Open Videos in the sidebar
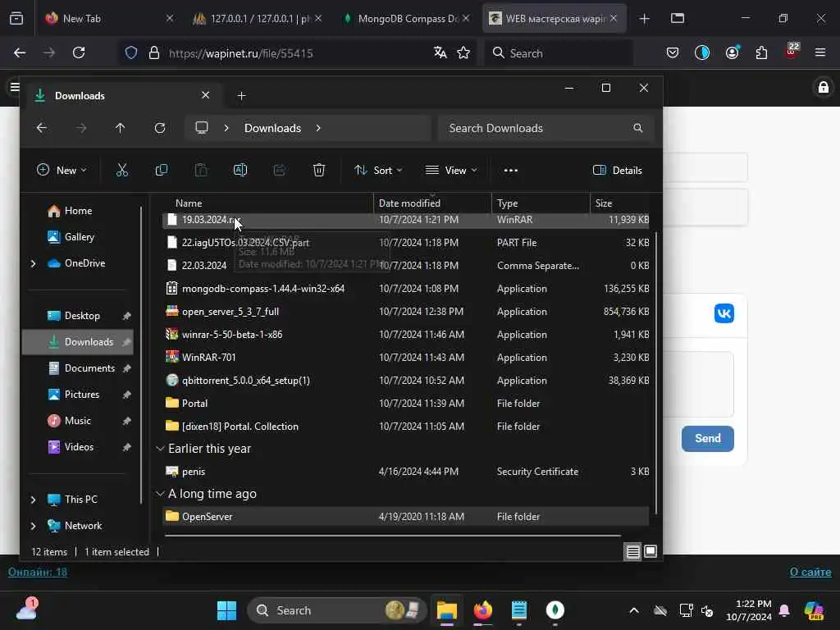840x630 pixels. click(x=79, y=447)
